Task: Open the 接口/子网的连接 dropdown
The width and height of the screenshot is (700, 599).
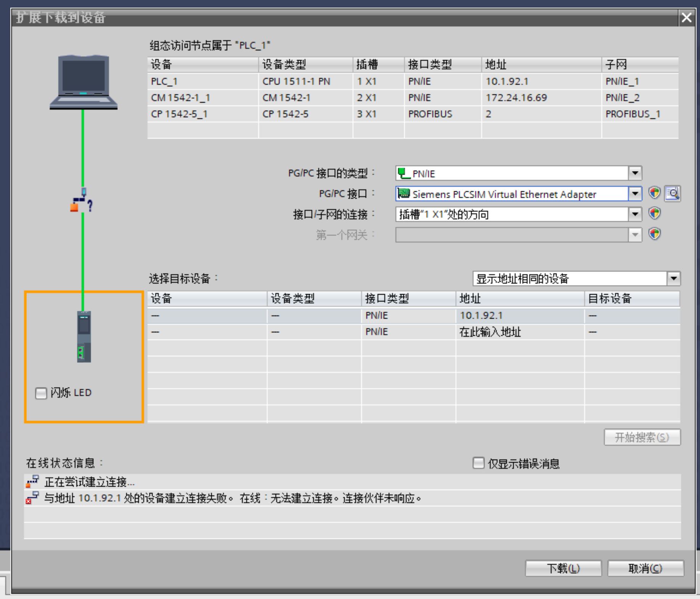Action: click(635, 214)
